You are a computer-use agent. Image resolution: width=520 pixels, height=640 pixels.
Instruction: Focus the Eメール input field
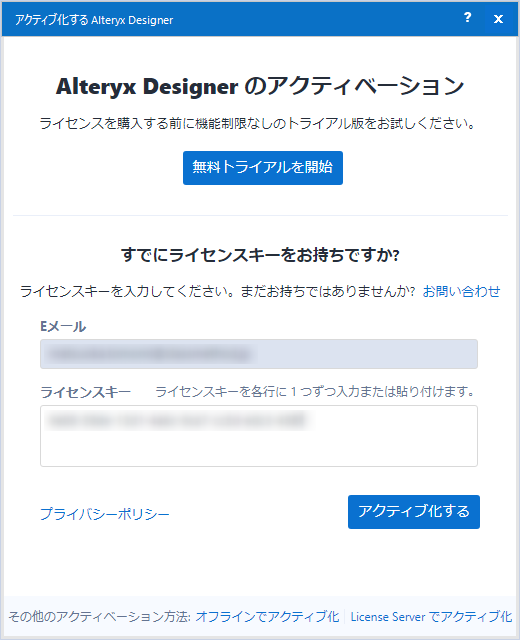click(259, 354)
